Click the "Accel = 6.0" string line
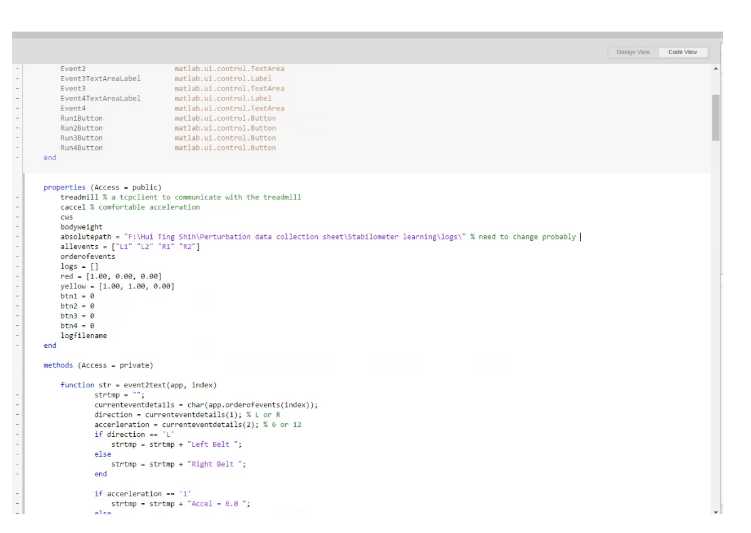The image size is (751, 533). pos(181,504)
